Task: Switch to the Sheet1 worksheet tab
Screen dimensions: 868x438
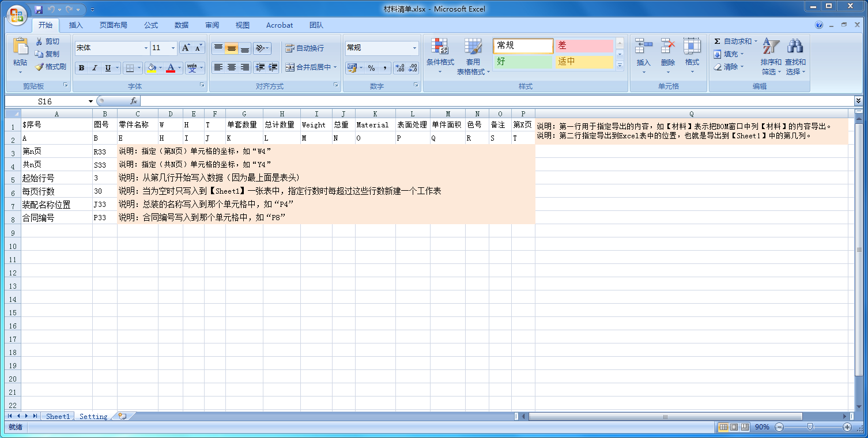Action: click(x=58, y=416)
